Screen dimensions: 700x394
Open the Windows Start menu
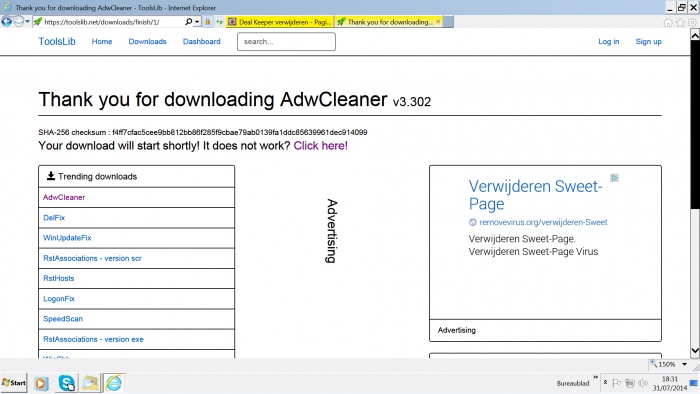click(x=14, y=383)
